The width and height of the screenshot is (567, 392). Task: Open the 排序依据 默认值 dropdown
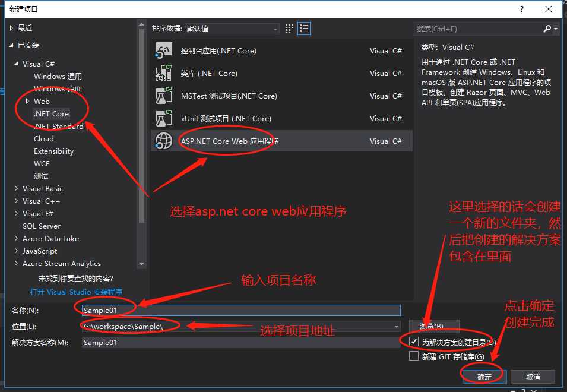[x=232, y=29]
